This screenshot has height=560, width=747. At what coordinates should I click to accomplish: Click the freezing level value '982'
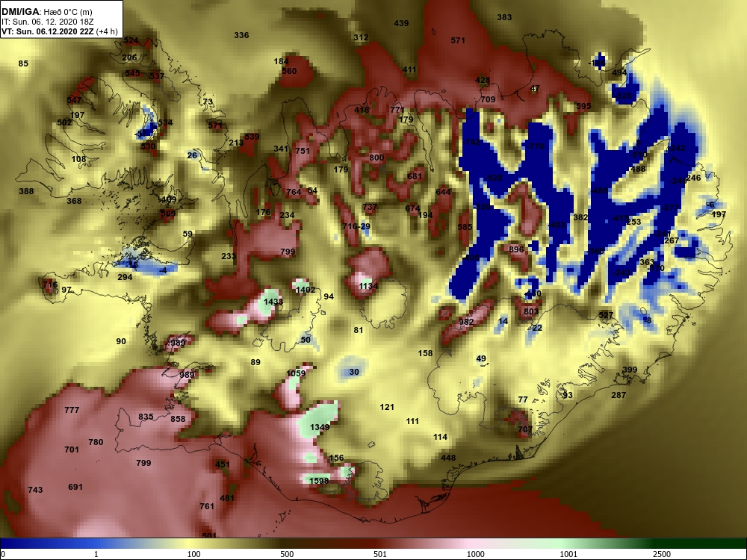466,322
